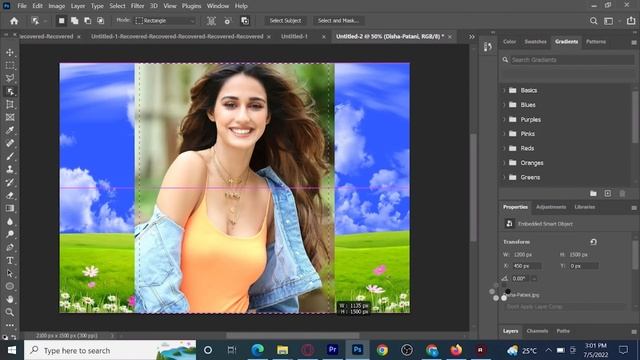Select the Crop tool
Screen dimensions: 640x360
pyautogui.click(x=10, y=104)
